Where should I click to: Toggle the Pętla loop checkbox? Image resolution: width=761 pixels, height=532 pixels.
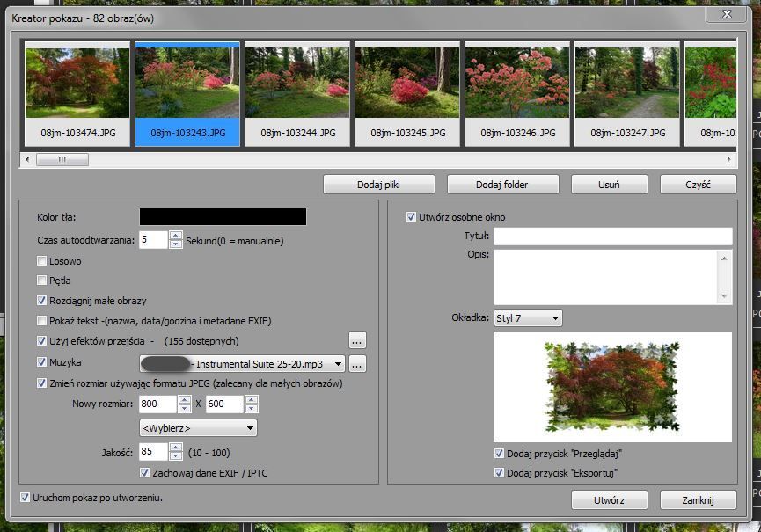[x=42, y=281]
